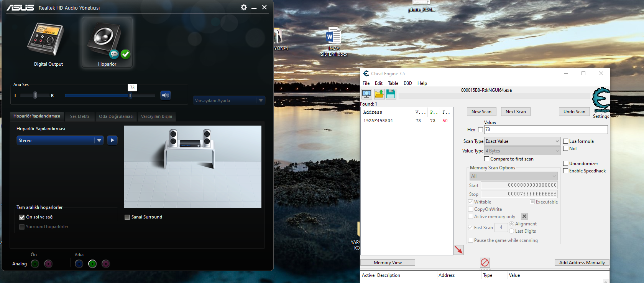The height and width of the screenshot is (283, 644).
Task: Click the Undo Scan button
Action: [574, 112]
